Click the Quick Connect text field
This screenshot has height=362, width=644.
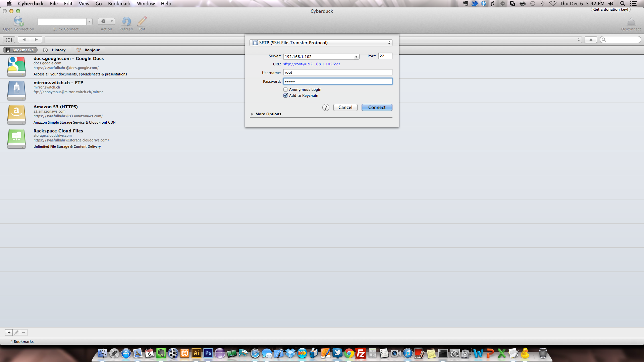(62, 21)
